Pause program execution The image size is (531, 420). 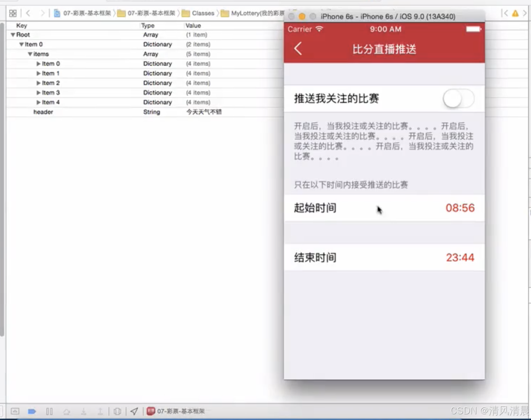tap(49, 411)
